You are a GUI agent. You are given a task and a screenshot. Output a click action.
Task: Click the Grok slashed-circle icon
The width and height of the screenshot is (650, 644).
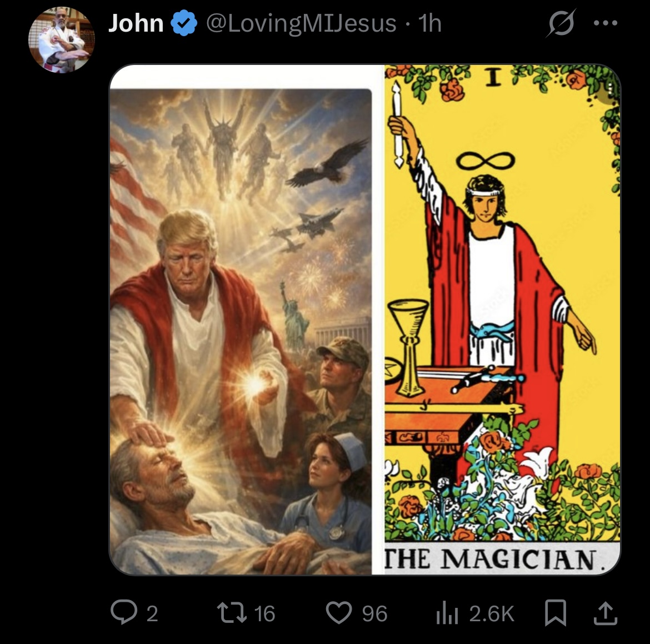pyautogui.click(x=561, y=23)
